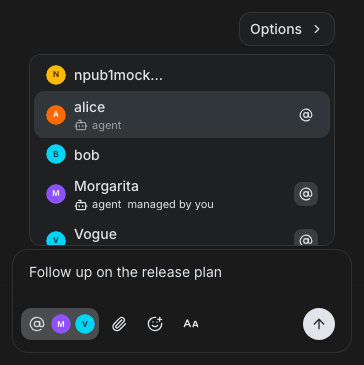Select npub1mock... from the suggestion list
This screenshot has width=364, height=365.
coord(182,75)
